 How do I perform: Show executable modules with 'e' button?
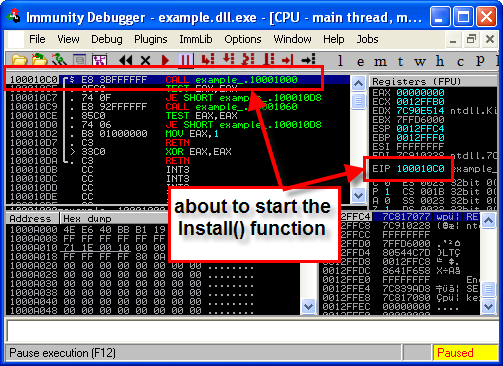(360, 62)
